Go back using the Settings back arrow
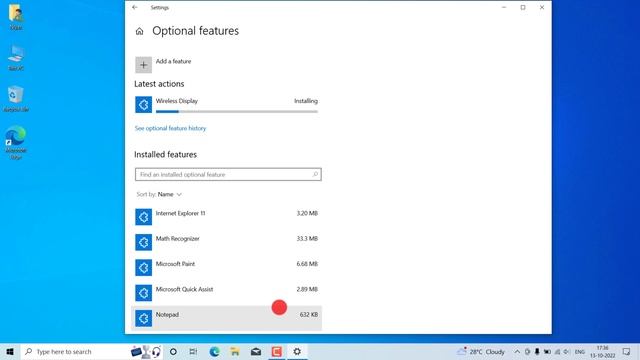Viewport: 640px width, 360px height. click(x=135, y=7)
